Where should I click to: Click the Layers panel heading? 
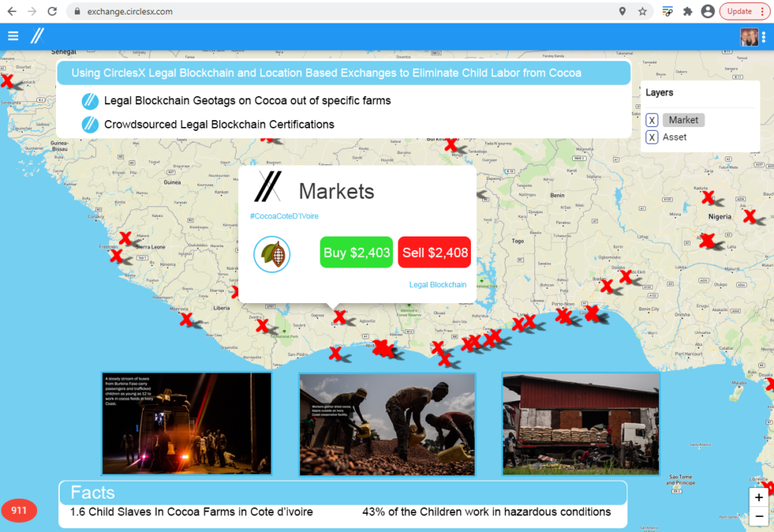pyautogui.click(x=659, y=92)
